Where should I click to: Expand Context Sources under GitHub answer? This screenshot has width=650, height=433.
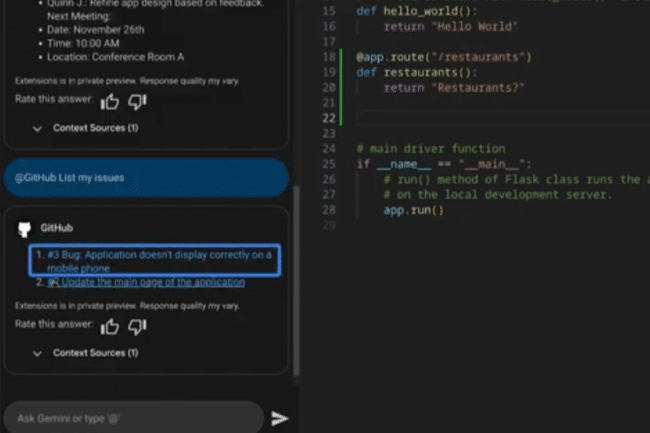[85, 353]
